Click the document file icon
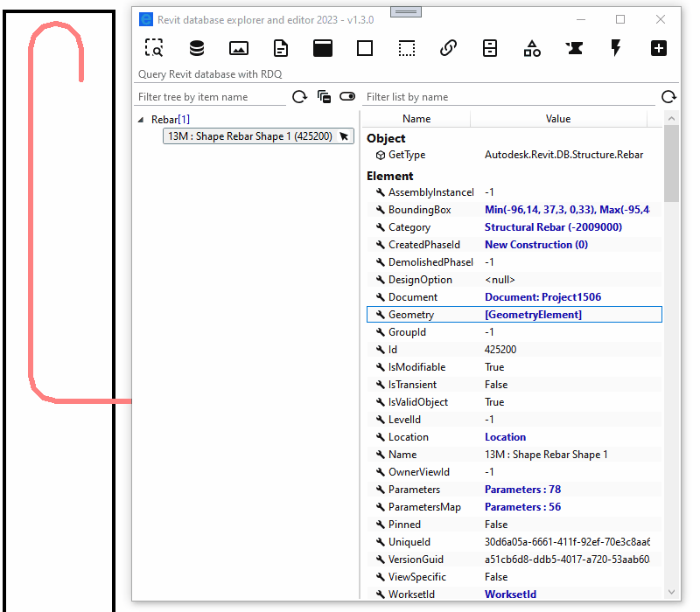The height and width of the screenshot is (612, 700). [x=280, y=48]
